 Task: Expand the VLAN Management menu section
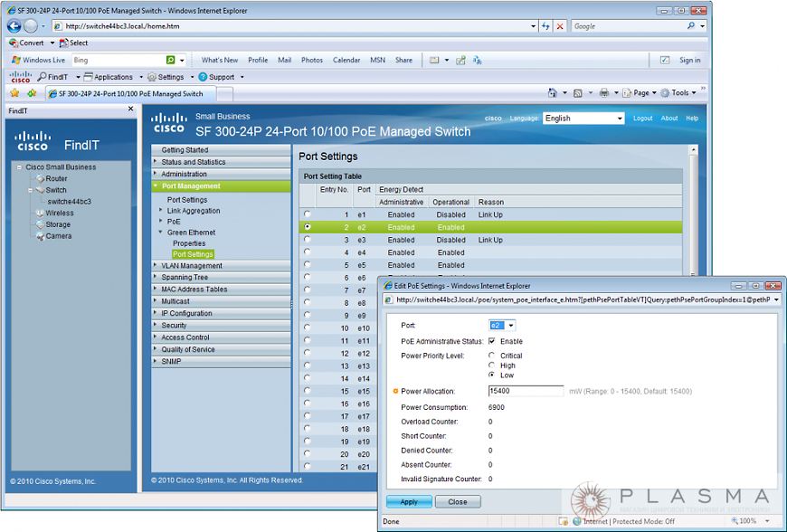tap(221, 265)
